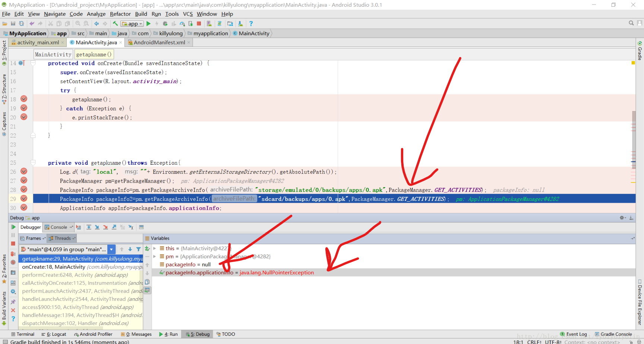Open Project Structure from toolbar
Viewport: 644px width, 344px height.
point(230,23)
